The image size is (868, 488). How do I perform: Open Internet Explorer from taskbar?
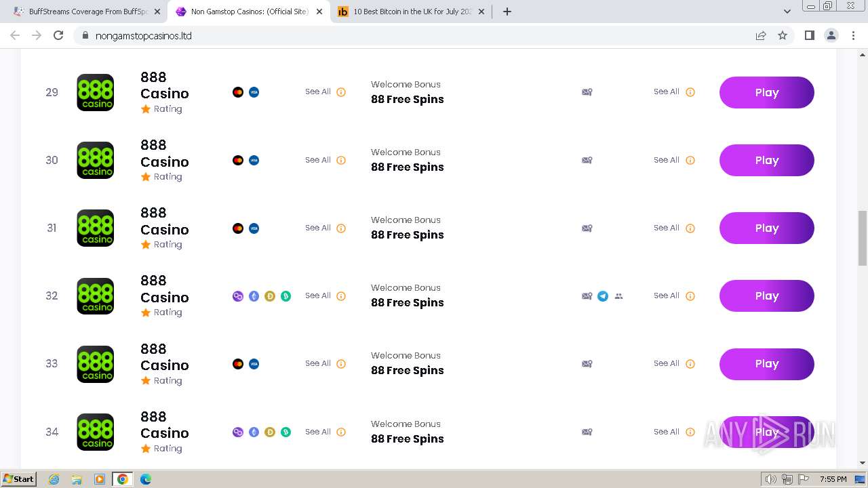tap(54, 479)
